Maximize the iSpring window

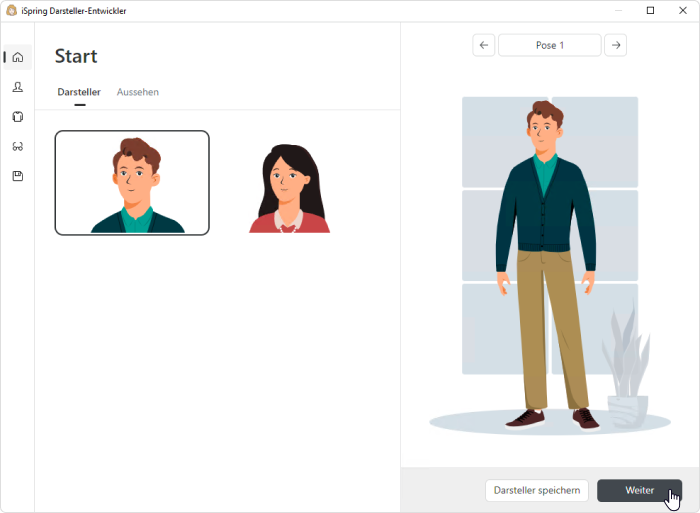tap(650, 10)
